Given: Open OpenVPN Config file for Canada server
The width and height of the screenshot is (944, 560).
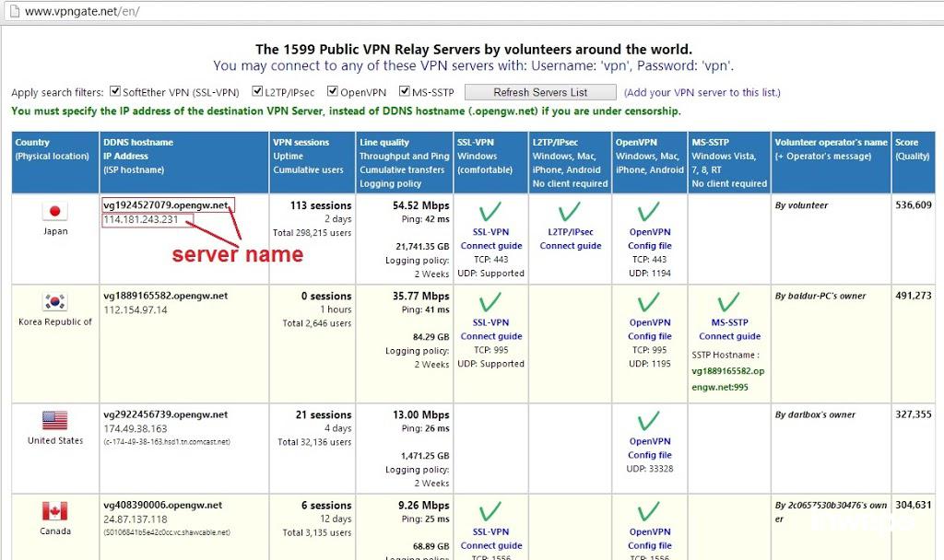Looking at the screenshot, I should pyautogui.click(x=650, y=538).
